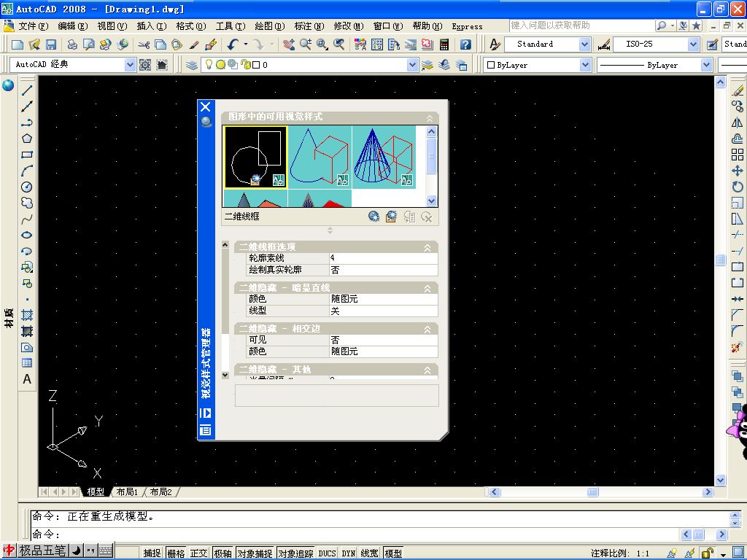The width and height of the screenshot is (747, 560).
Task: Toggle 对象追踪 object tracking
Action: coord(295,553)
